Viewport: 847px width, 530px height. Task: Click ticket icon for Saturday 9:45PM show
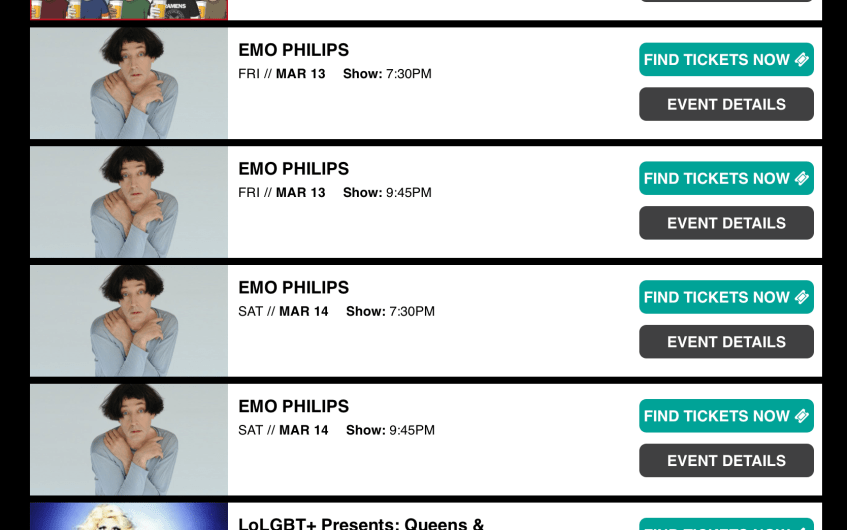click(x=801, y=417)
